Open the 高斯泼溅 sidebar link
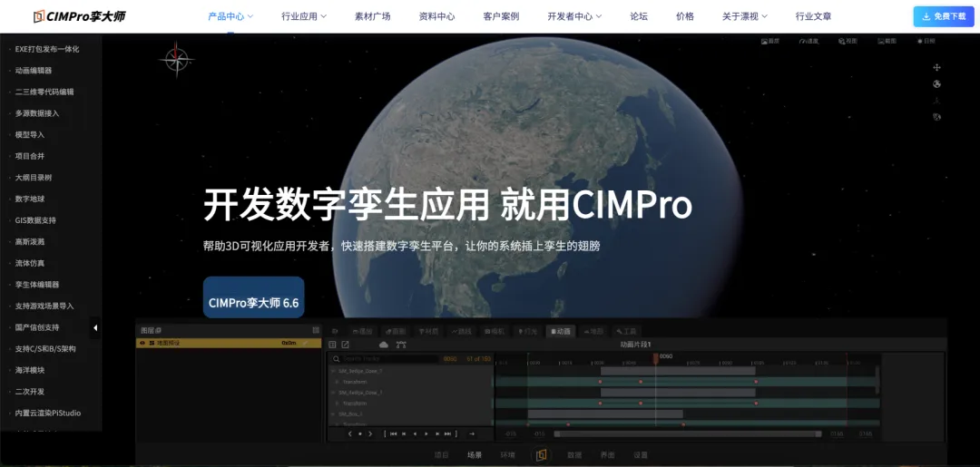The height and width of the screenshot is (467, 980). (x=30, y=241)
